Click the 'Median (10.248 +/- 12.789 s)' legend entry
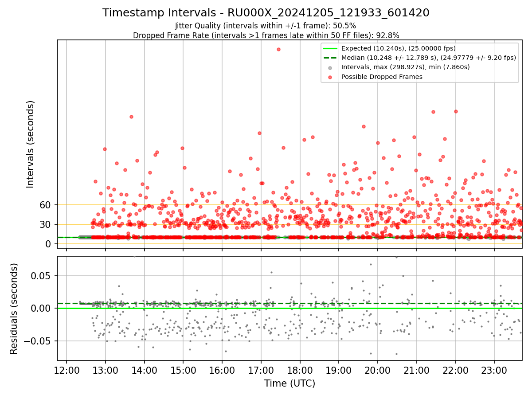This screenshot has height=399, width=532. (429, 58)
